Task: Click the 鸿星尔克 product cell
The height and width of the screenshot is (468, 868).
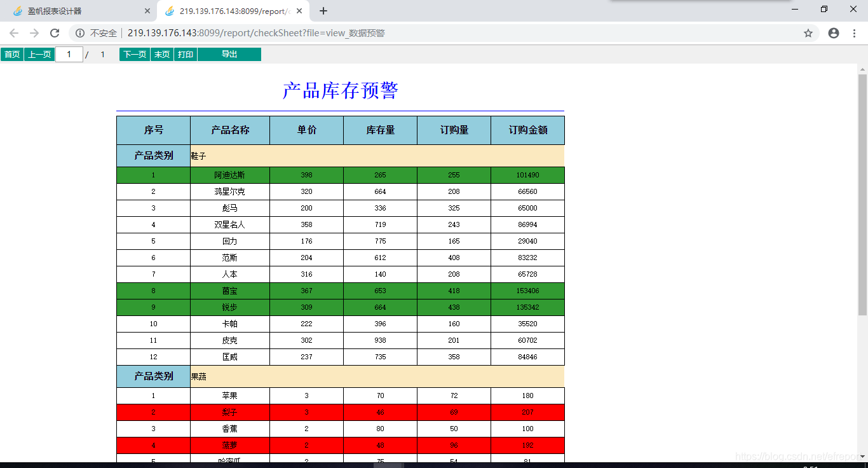Action: click(230, 191)
